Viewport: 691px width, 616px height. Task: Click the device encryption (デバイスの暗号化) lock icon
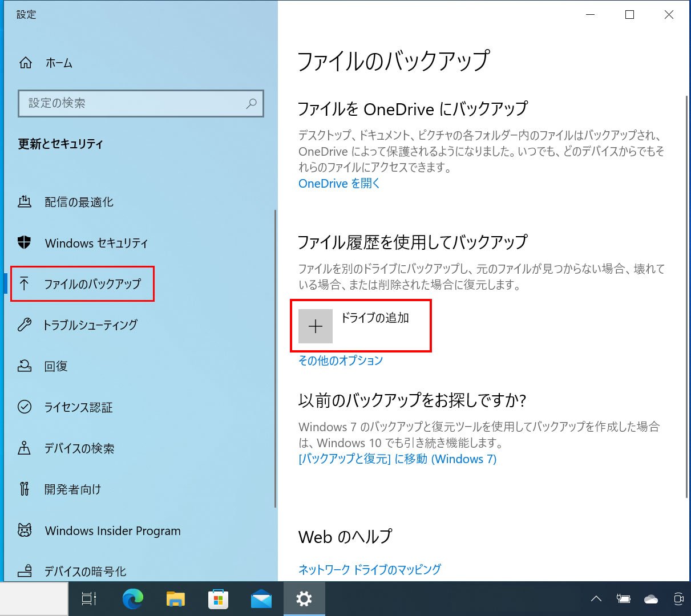pyautogui.click(x=25, y=570)
